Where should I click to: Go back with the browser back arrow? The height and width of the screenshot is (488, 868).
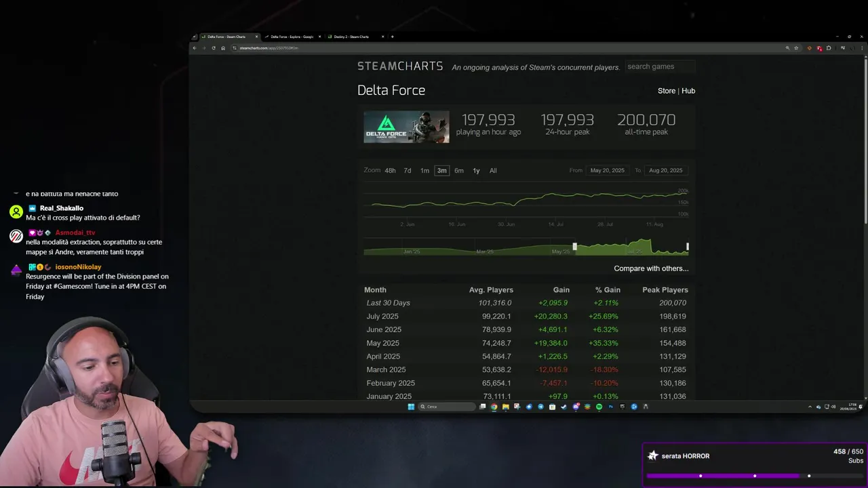click(195, 48)
